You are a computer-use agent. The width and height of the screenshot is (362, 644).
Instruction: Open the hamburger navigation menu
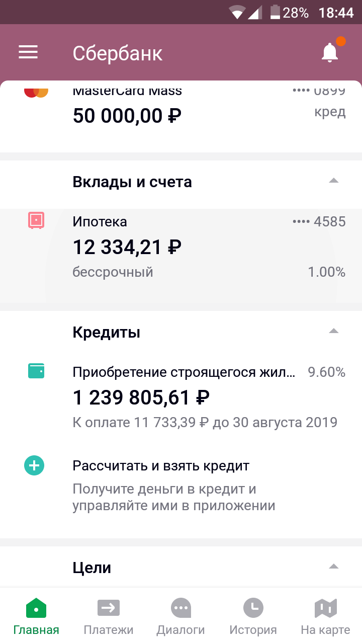click(x=28, y=52)
